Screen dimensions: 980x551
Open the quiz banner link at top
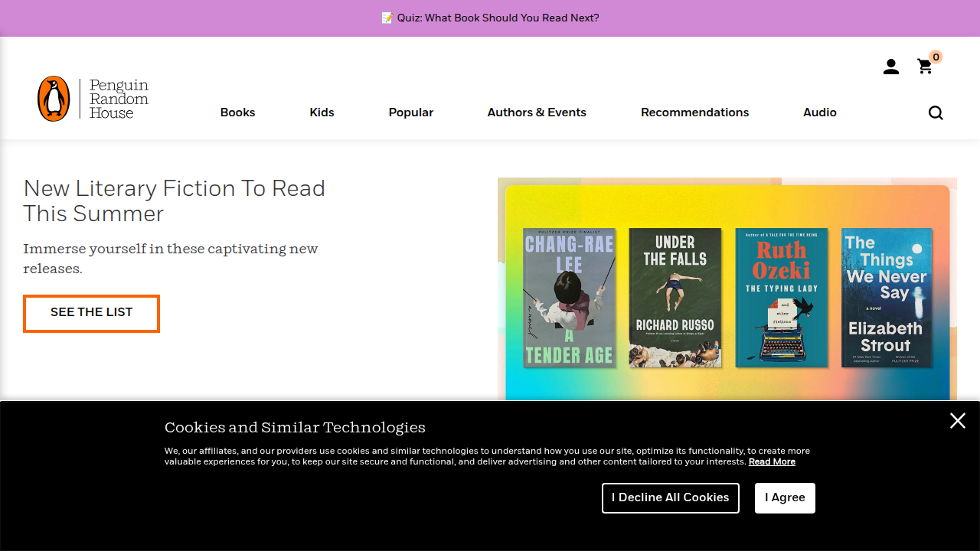click(490, 18)
